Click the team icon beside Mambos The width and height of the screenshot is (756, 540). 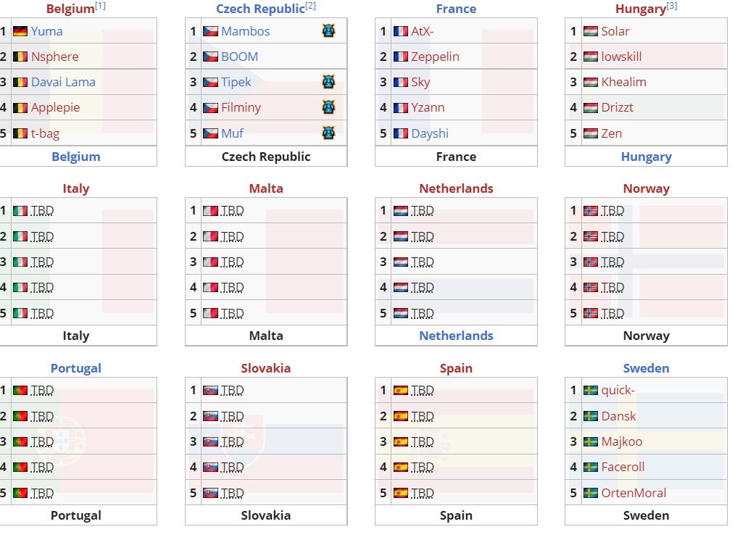click(x=328, y=31)
